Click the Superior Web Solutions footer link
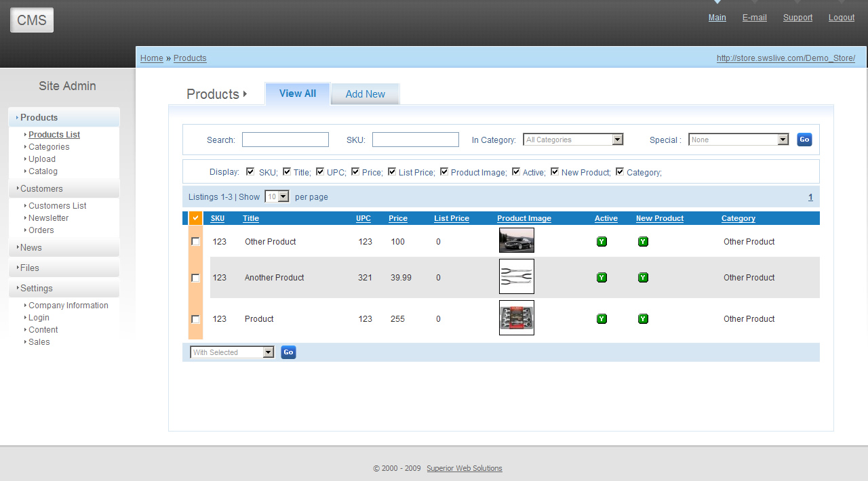 pyautogui.click(x=465, y=468)
